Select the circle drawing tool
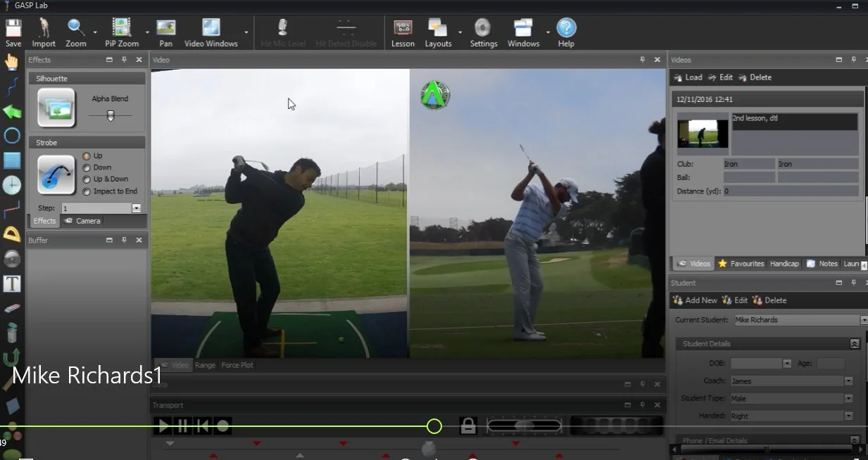The image size is (868, 460). (12, 136)
